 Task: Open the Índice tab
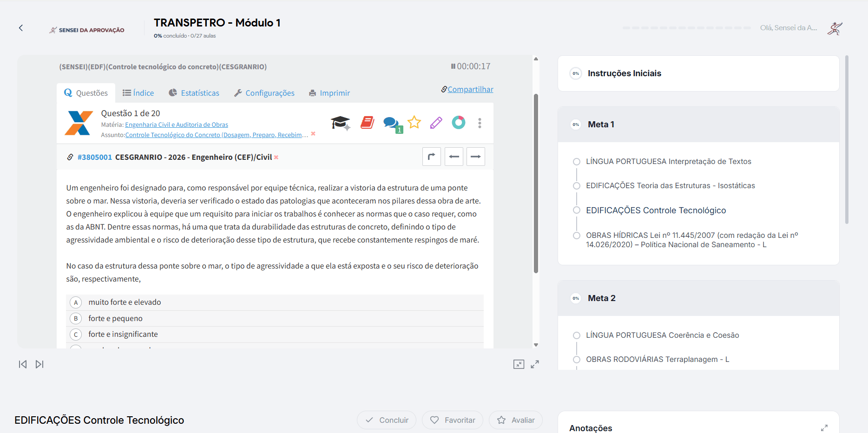point(138,93)
